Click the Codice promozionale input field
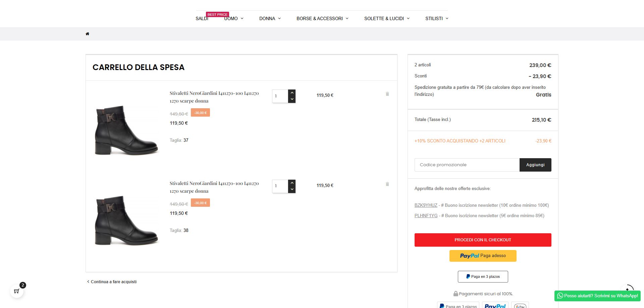The height and width of the screenshot is (308, 644). [x=467, y=165]
